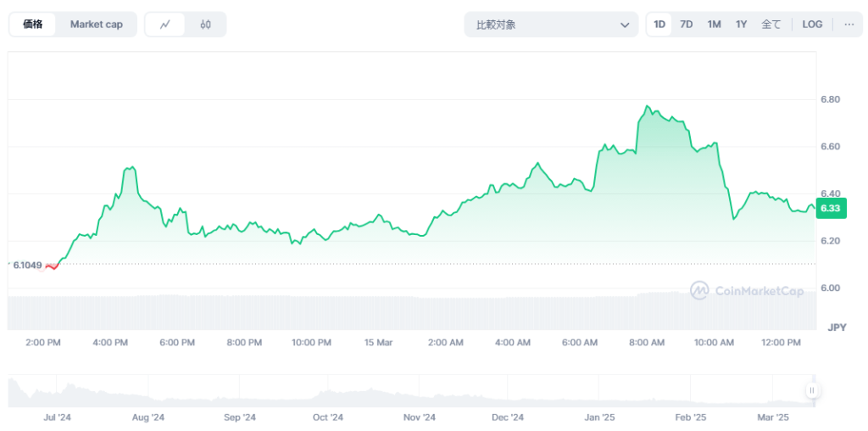
Task: Select the 1D time range
Action: coord(659,25)
